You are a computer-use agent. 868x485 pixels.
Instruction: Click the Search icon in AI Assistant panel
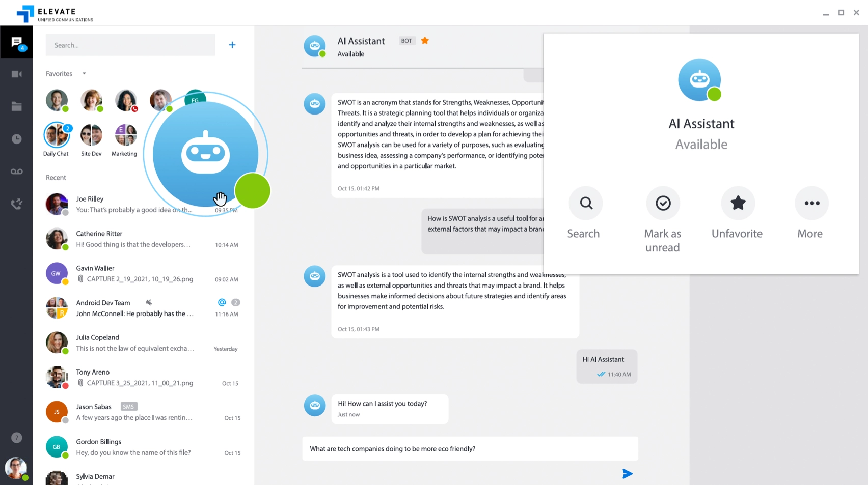(x=586, y=204)
